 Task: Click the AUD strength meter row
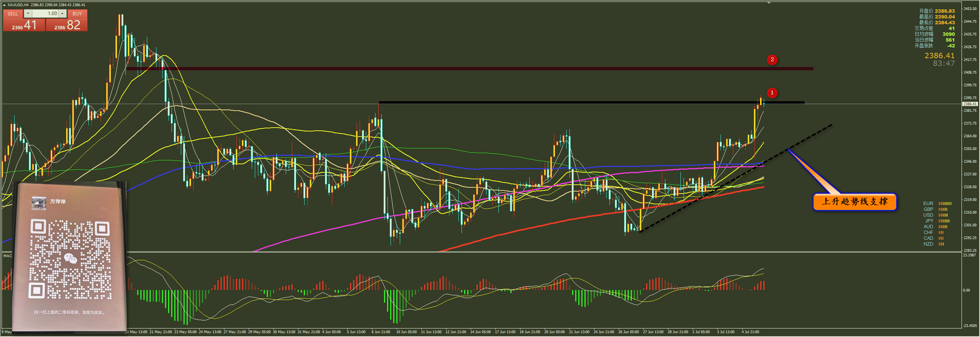(x=935, y=227)
